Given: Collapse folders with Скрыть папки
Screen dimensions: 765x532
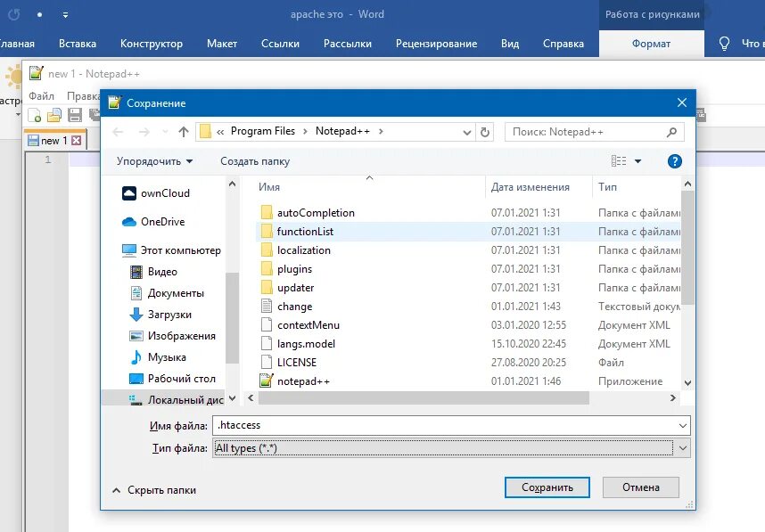Looking at the screenshot, I should tap(154, 490).
